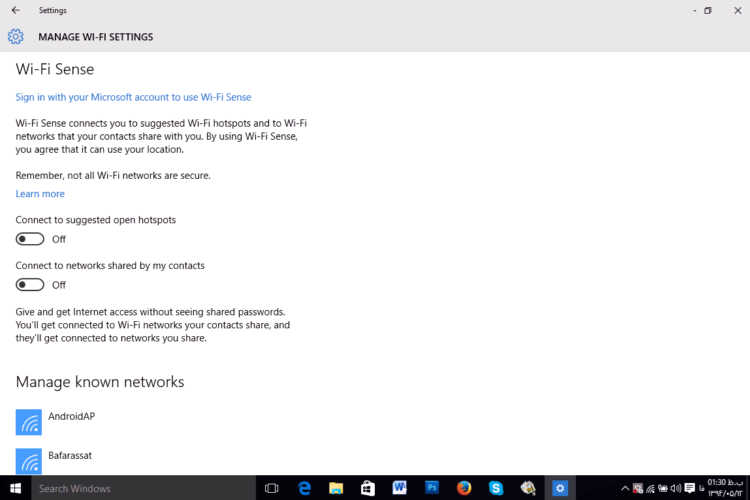Open Microsoft Word from taskbar
This screenshot has height=500, width=750.
(x=399, y=488)
